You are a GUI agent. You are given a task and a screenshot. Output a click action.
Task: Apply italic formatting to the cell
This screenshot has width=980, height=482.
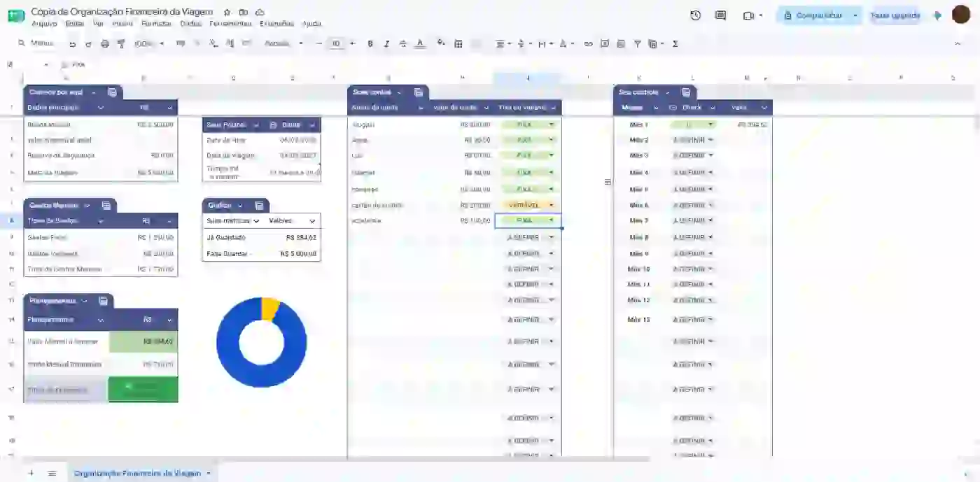(386, 43)
